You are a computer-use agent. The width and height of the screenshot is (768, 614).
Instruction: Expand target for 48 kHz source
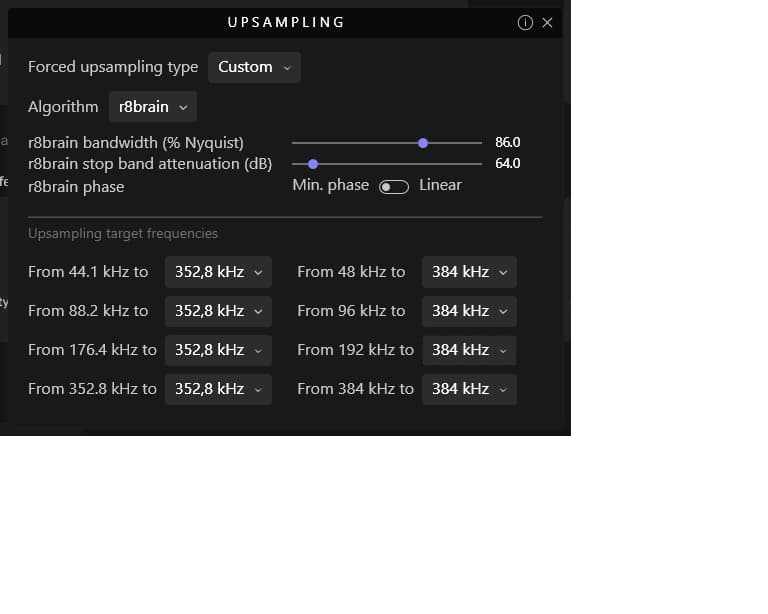tap(469, 272)
